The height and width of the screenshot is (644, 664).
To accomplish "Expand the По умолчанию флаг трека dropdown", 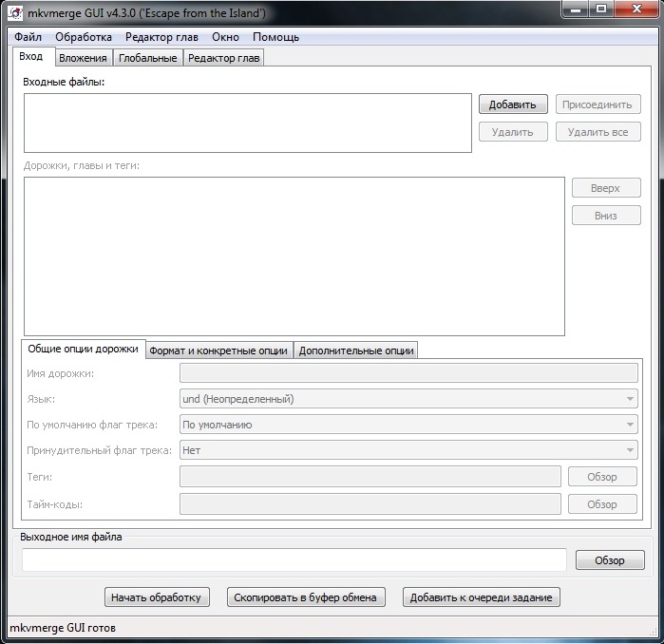I will pyautogui.click(x=408, y=425).
